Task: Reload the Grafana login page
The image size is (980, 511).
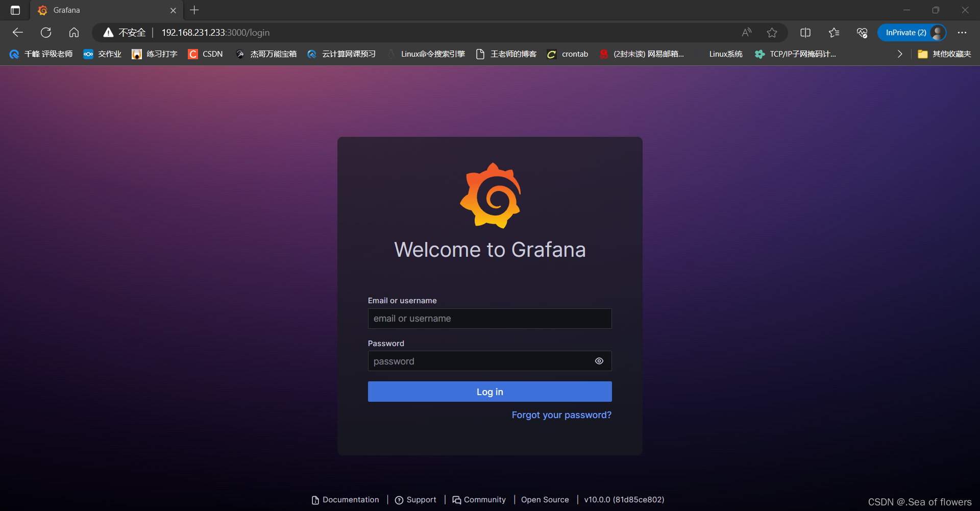Action: [x=46, y=33]
